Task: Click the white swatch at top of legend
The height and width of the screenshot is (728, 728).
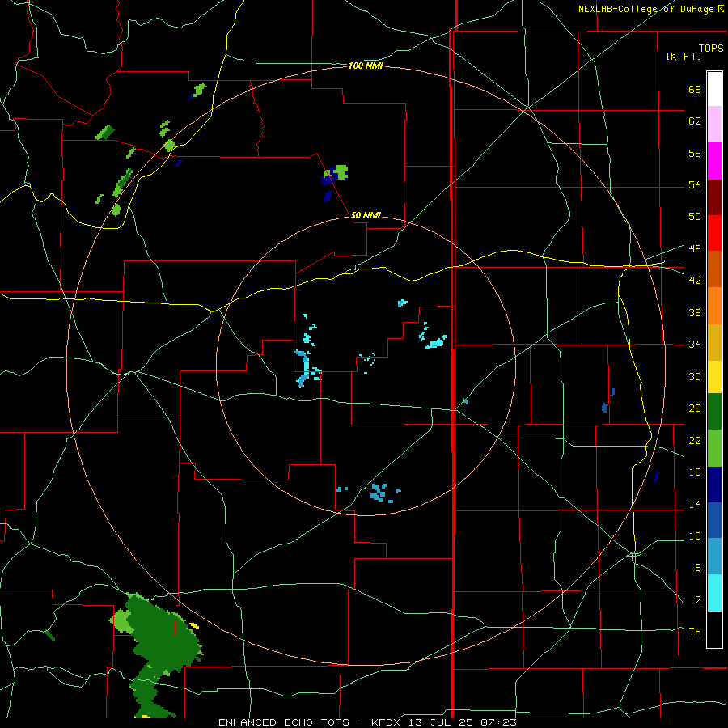Action: point(714,89)
